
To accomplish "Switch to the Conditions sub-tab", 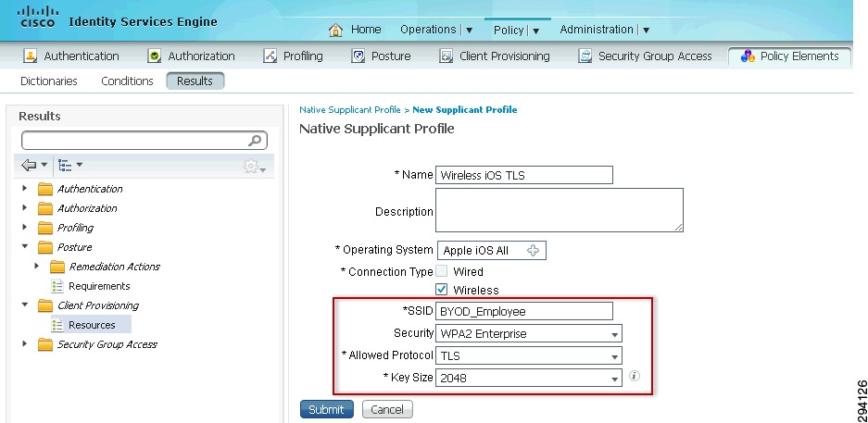I will point(127,81).
